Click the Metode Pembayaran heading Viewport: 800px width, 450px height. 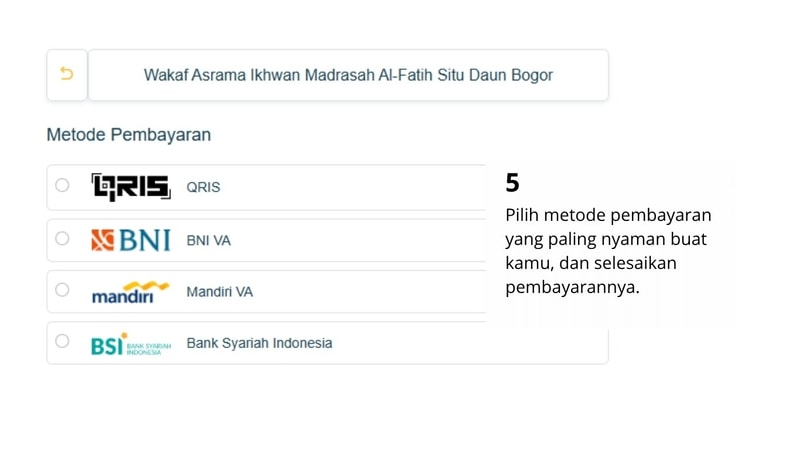pyautogui.click(x=129, y=135)
